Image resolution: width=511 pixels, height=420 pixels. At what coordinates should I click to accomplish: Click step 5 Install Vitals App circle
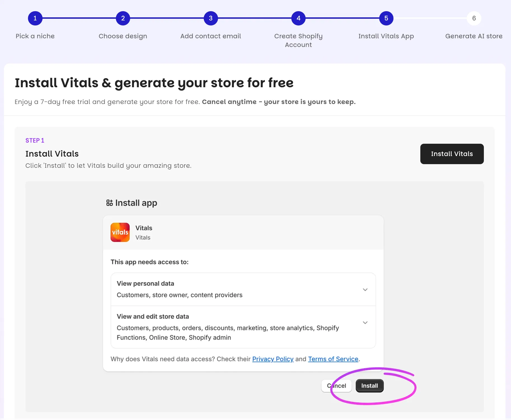click(x=386, y=18)
